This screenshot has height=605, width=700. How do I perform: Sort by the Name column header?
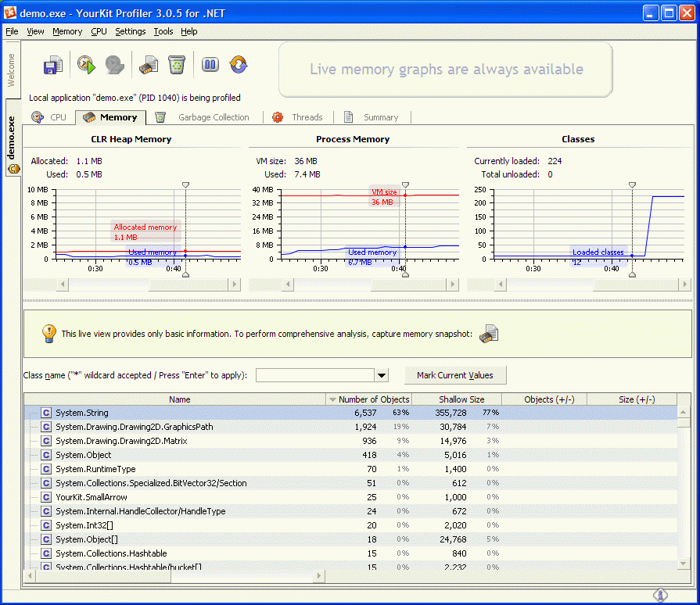(175, 399)
